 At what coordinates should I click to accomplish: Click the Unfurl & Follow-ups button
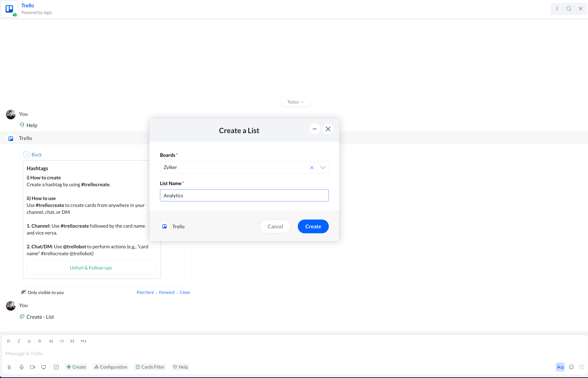(91, 268)
